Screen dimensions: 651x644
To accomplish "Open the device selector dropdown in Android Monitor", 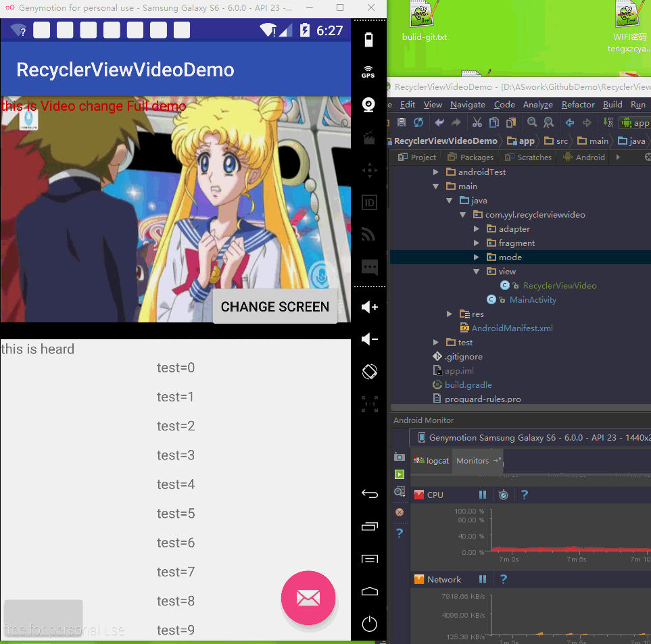I will coord(530,438).
